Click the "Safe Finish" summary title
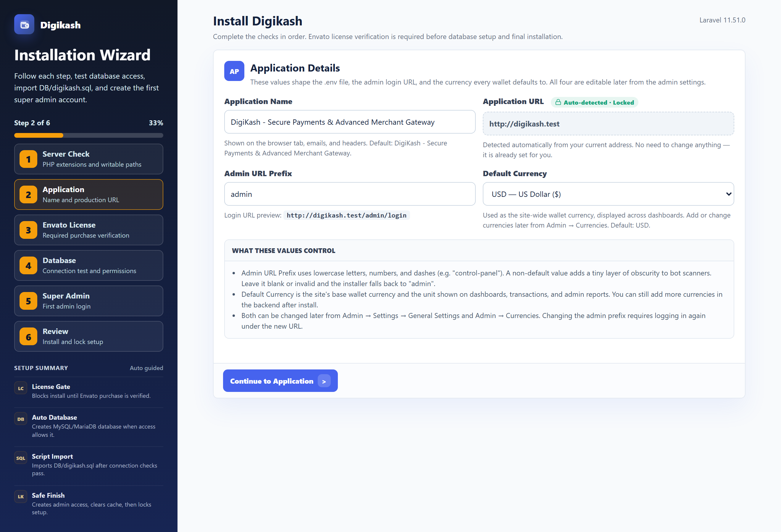The width and height of the screenshot is (781, 532). [48, 495]
